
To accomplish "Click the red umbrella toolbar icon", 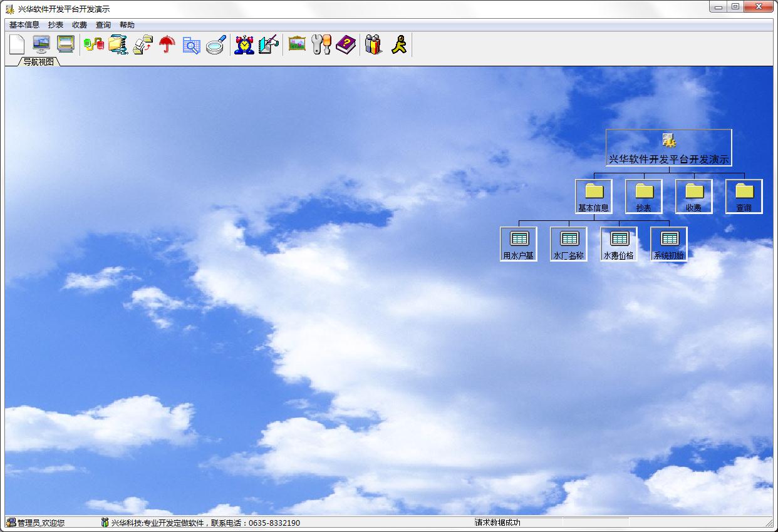I will pyautogui.click(x=167, y=44).
